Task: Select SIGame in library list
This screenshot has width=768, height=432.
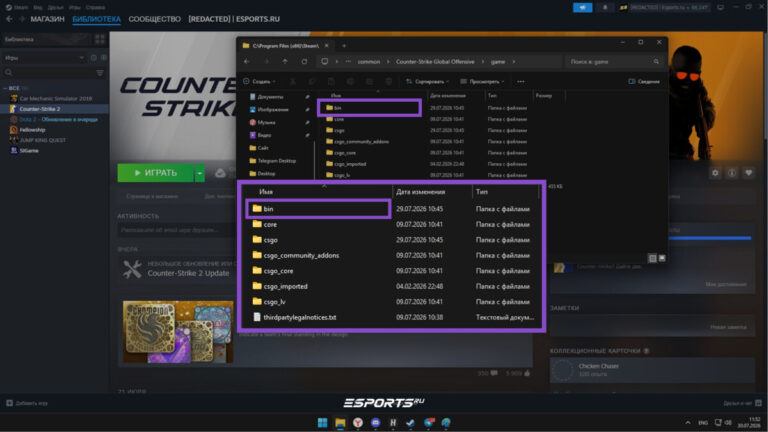Action: [x=29, y=150]
